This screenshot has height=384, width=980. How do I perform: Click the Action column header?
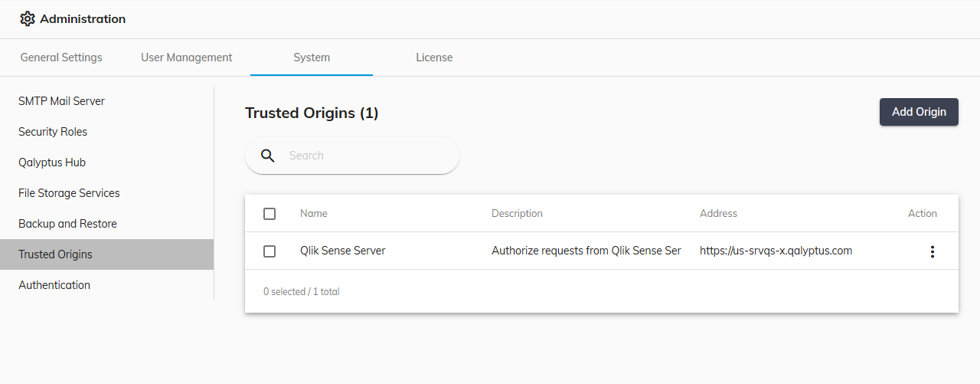[x=923, y=214]
